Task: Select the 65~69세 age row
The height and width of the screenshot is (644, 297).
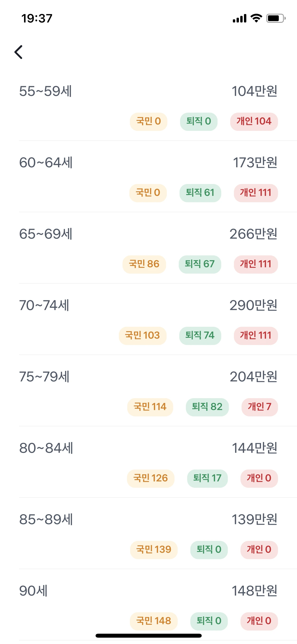Action: [x=46, y=234]
